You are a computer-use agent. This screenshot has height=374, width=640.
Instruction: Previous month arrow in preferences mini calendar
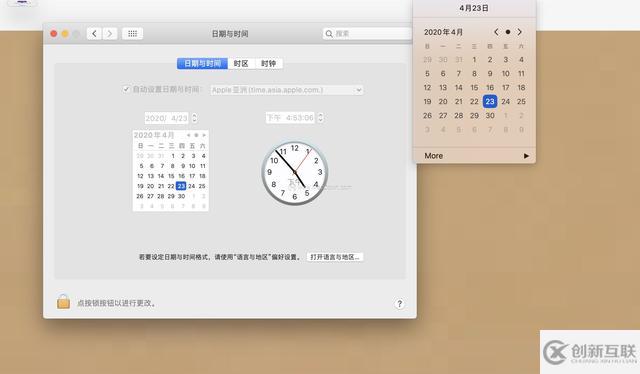click(188, 135)
